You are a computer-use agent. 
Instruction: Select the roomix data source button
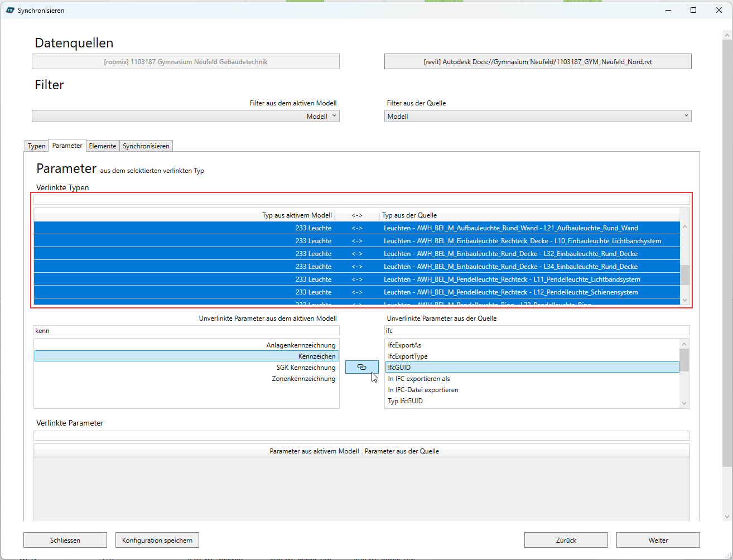click(185, 62)
